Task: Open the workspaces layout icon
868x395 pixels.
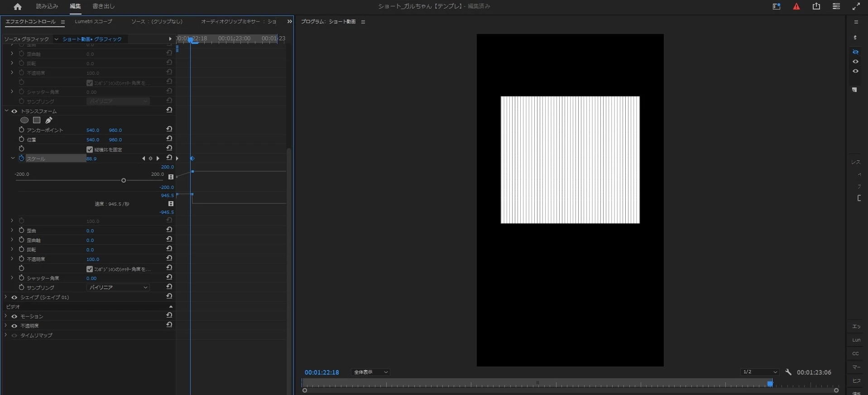Action: 777,6
